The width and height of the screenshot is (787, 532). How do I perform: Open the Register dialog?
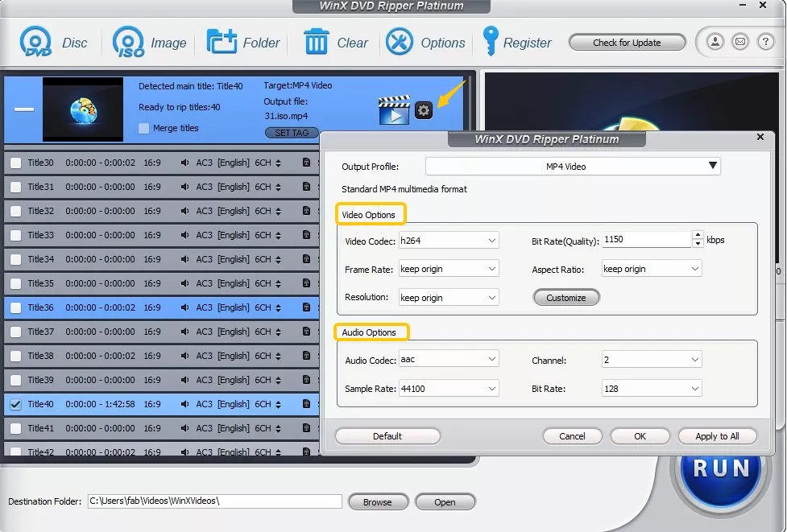click(518, 42)
